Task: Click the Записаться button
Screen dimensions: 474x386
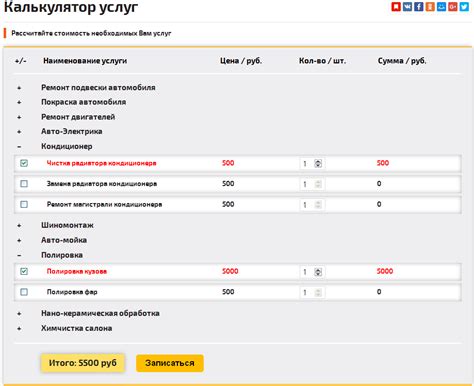Action: pyautogui.click(x=170, y=363)
